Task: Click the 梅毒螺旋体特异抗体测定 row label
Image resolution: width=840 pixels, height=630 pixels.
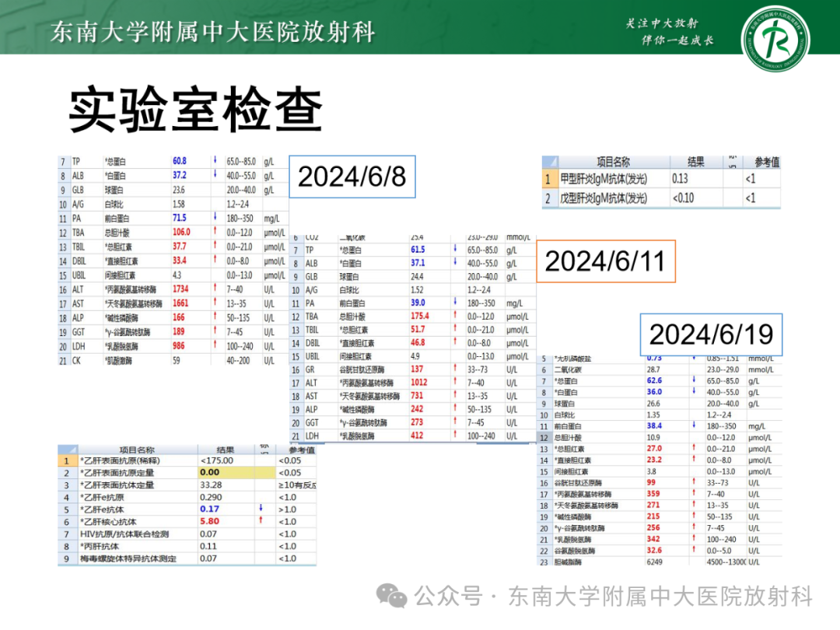Action: coord(128,558)
